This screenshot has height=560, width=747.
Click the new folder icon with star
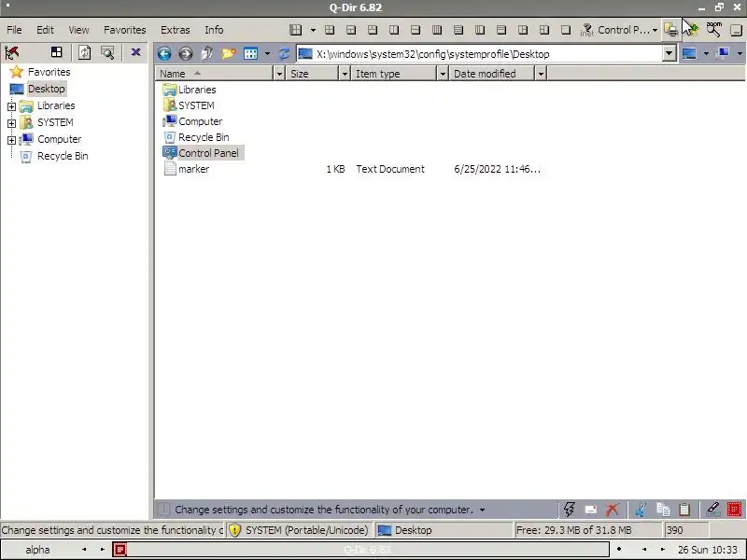229,53
